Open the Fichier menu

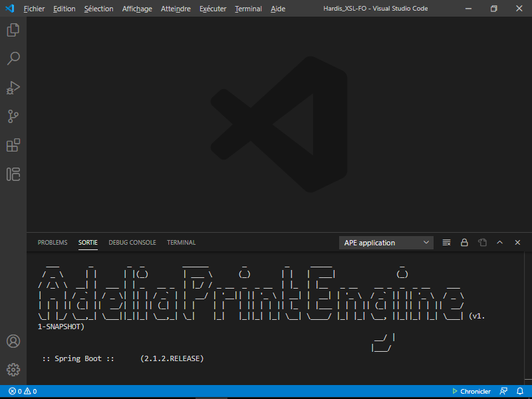click(35, 9)
